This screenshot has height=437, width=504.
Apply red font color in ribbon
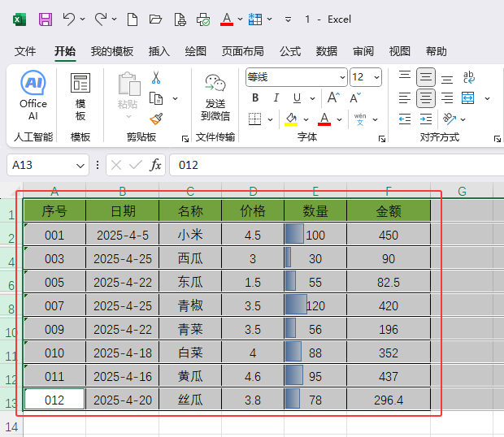click(x=324, y=119)
